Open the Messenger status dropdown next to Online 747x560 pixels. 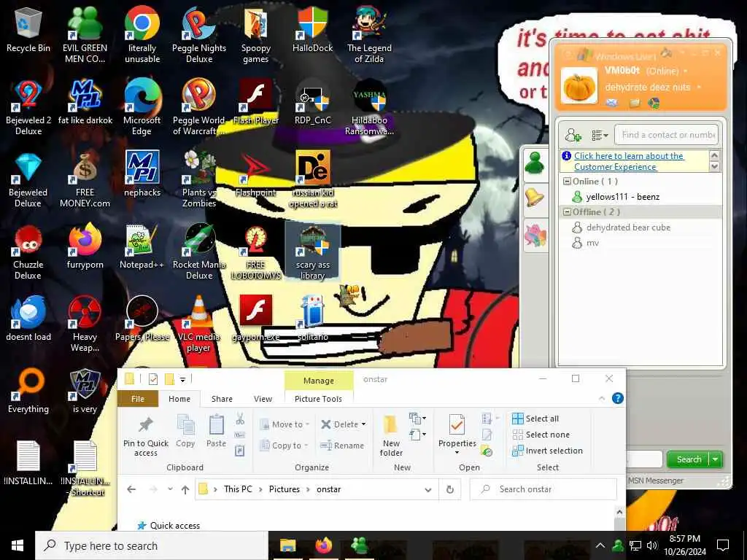[x=686, y=71]
